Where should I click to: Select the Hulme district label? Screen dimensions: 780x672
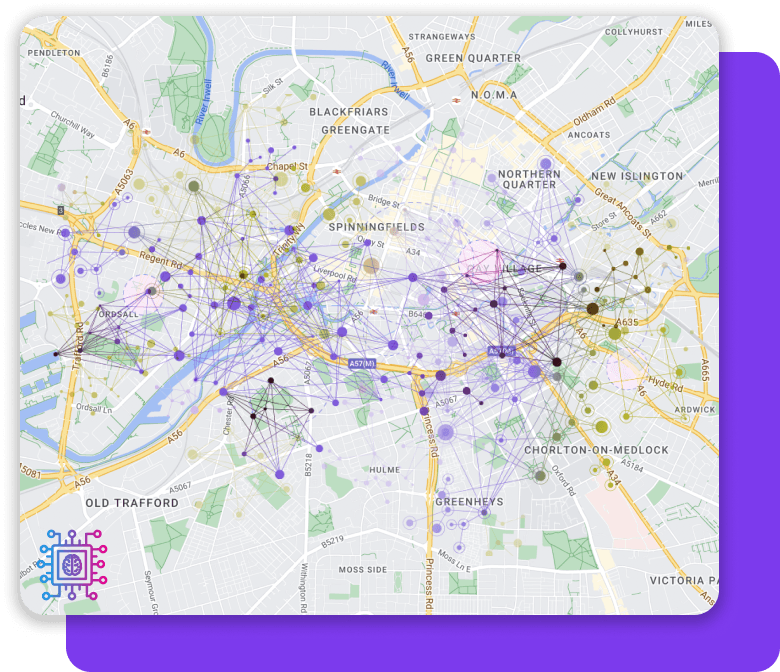point(385,469)
